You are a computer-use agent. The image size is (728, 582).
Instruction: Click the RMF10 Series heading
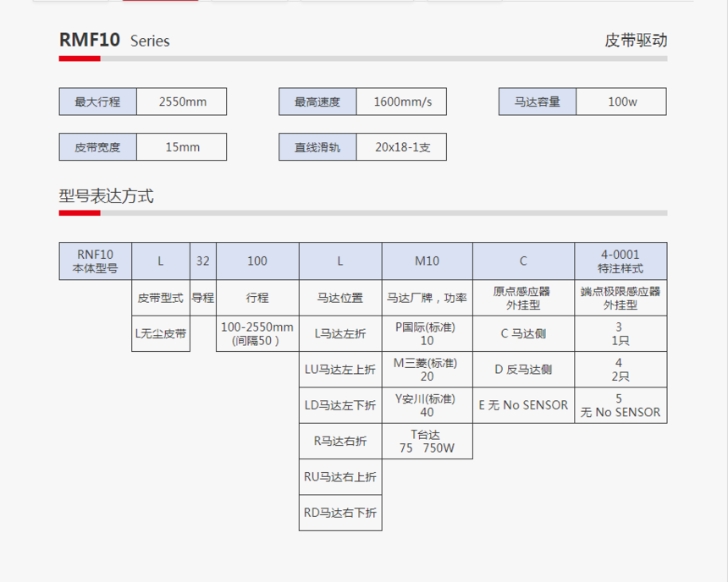(x=114, y=41)
